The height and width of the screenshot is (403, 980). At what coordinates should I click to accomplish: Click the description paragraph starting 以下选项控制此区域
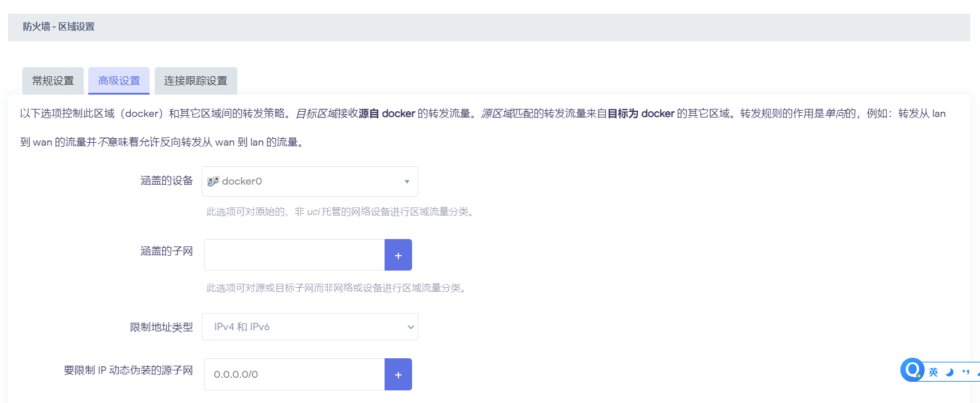click(483, 127)
